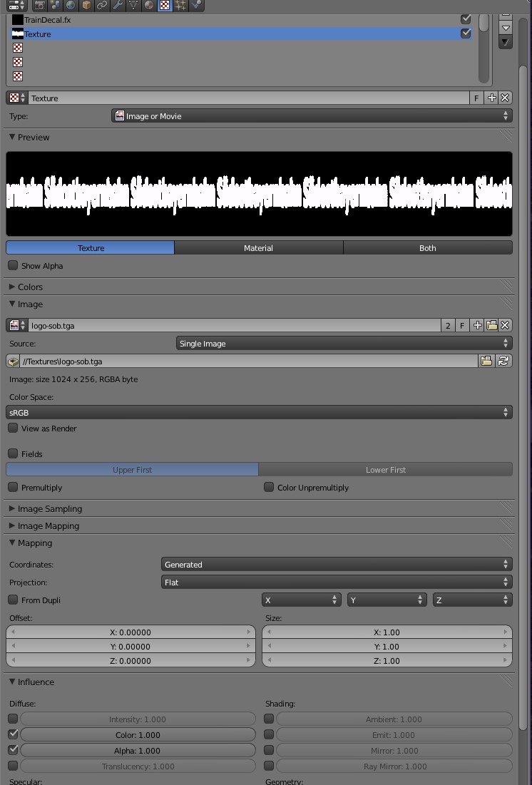Open the X axis mapping dropdown
532x785 pixels.
(x=302, y=600)
